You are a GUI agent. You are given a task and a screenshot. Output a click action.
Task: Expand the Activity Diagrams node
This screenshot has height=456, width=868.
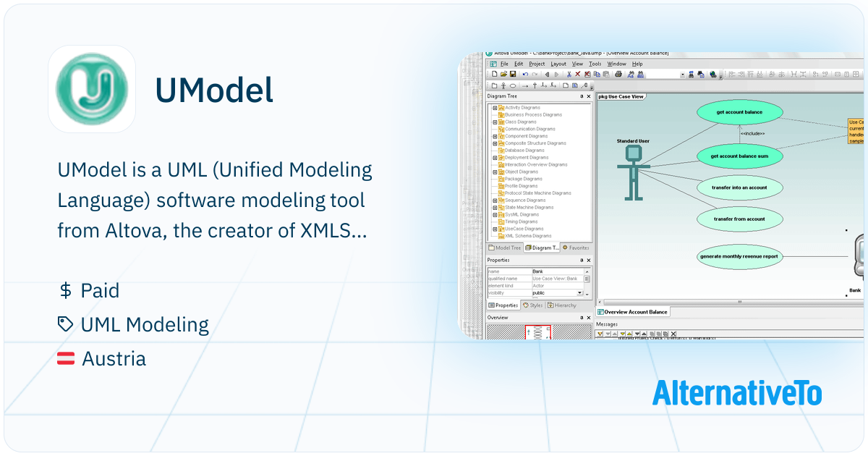495,108
